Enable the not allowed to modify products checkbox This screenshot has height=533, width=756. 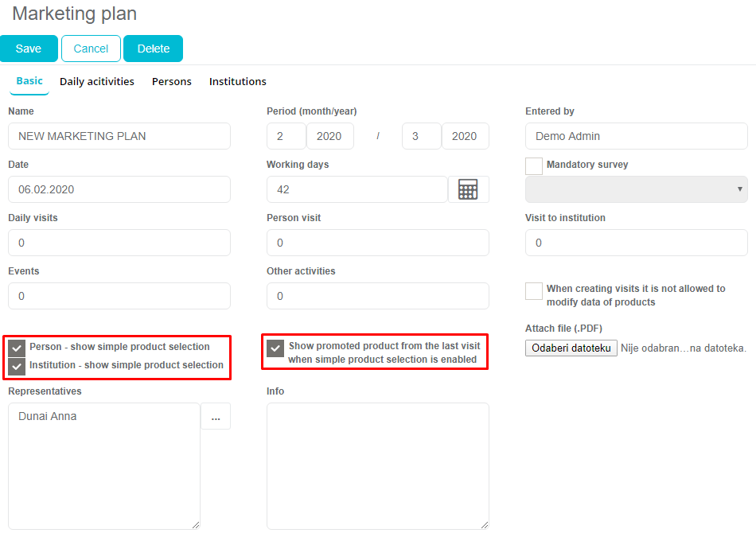pyautogui.click(x=534, y=291)
